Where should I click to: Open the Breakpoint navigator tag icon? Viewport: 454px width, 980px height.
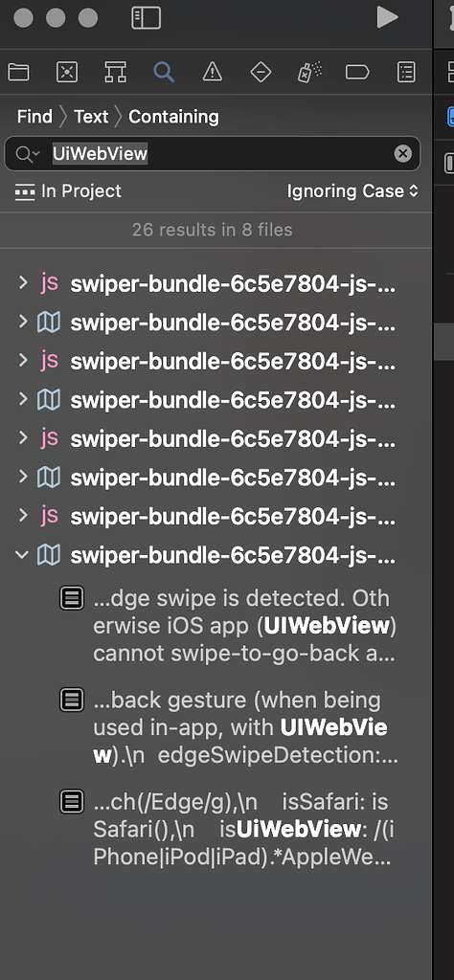point(357,73)
